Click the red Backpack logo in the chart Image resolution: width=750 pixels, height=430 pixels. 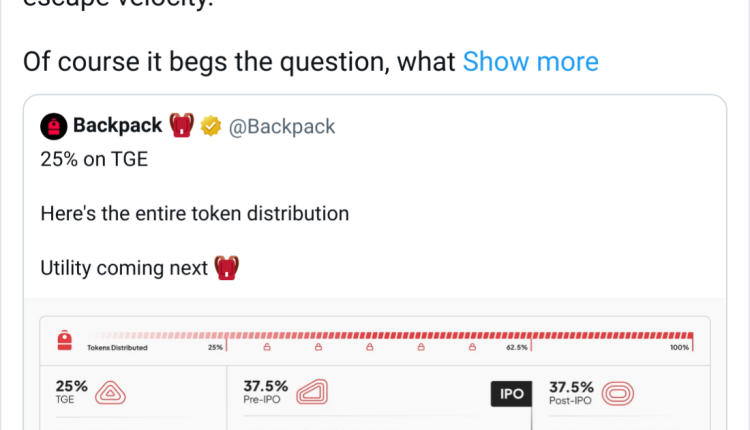[63, 341]
